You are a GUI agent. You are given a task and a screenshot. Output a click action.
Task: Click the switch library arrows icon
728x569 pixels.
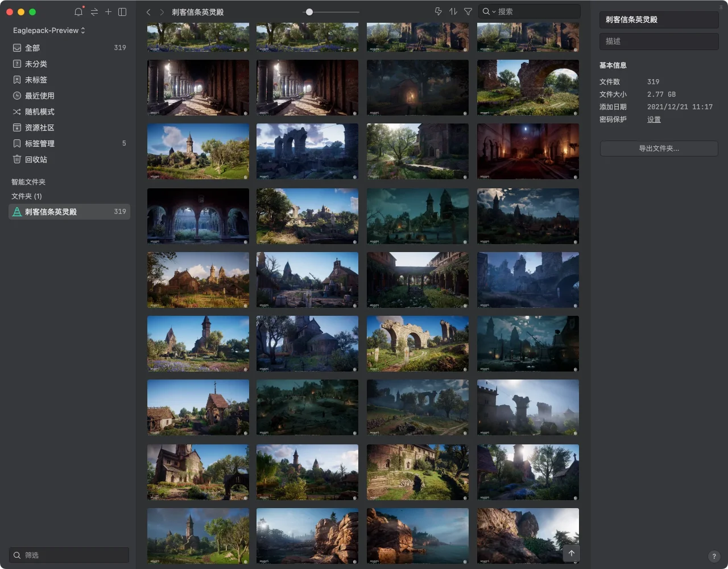coord(94,12)
